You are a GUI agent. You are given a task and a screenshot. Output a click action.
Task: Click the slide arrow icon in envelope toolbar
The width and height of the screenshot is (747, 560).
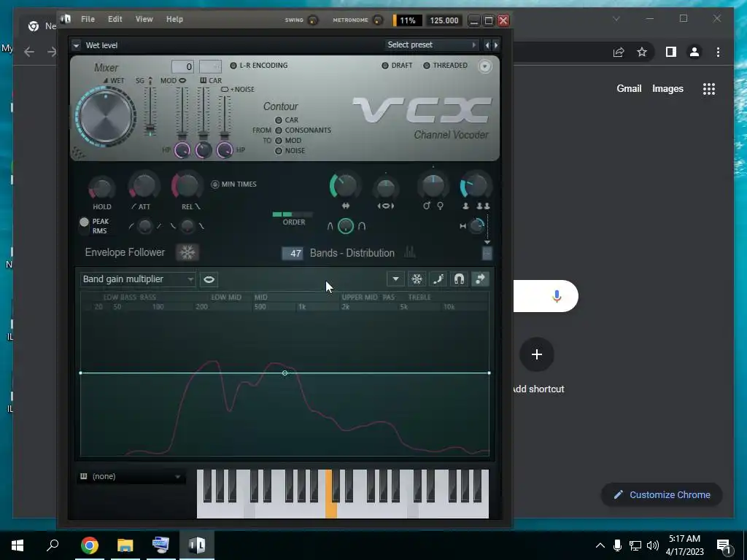point(480,279)
